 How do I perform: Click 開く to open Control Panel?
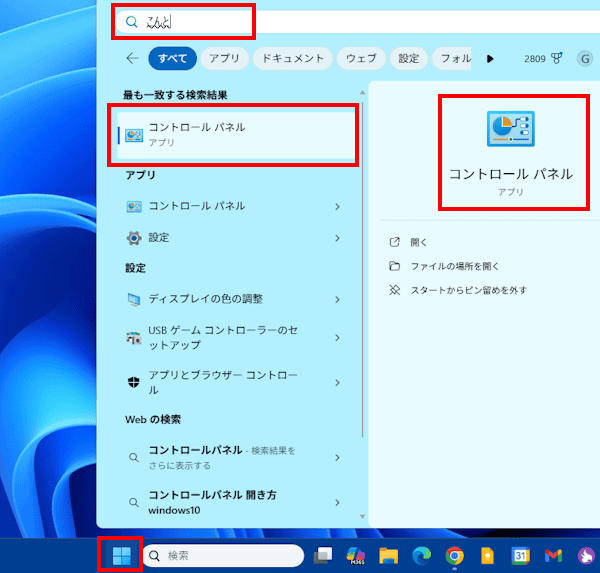[x=418, y=242]
